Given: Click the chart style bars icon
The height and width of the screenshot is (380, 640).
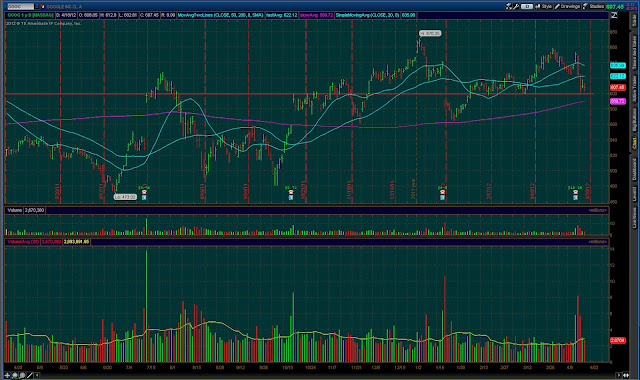Looking at the screenshot, I should [x=538, y=6].
